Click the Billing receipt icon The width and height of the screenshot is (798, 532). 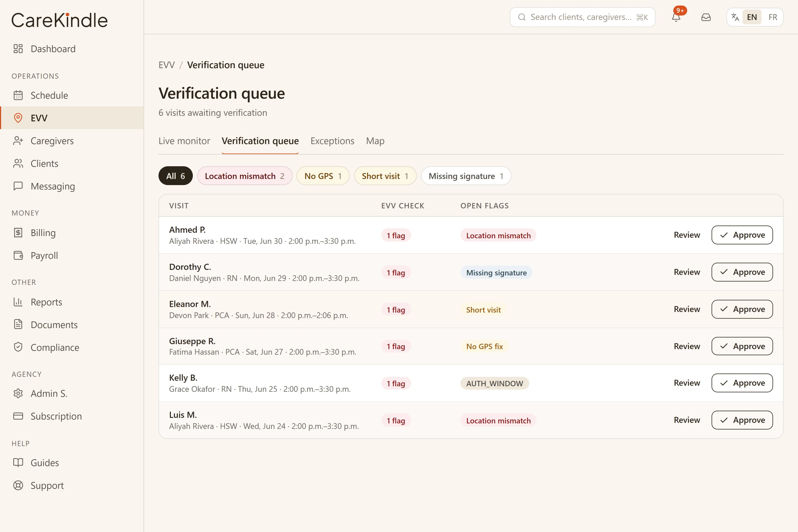18,233
